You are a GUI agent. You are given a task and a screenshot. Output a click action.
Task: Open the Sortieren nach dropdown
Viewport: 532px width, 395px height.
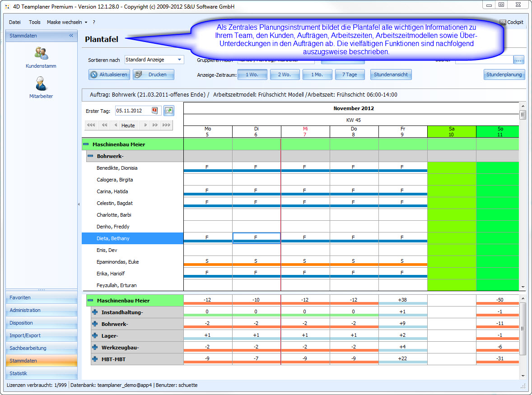click(179, 60)
